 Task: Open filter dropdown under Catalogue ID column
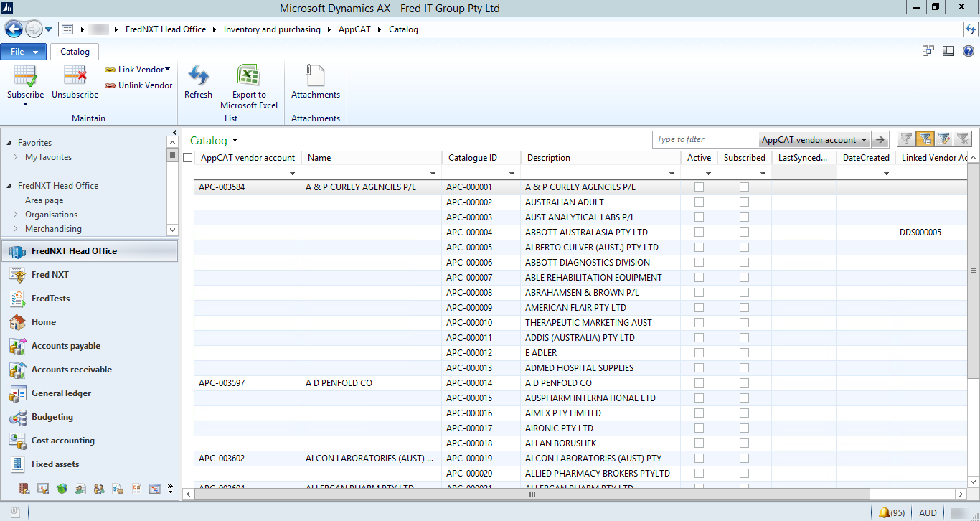click(x=512, y=174)
